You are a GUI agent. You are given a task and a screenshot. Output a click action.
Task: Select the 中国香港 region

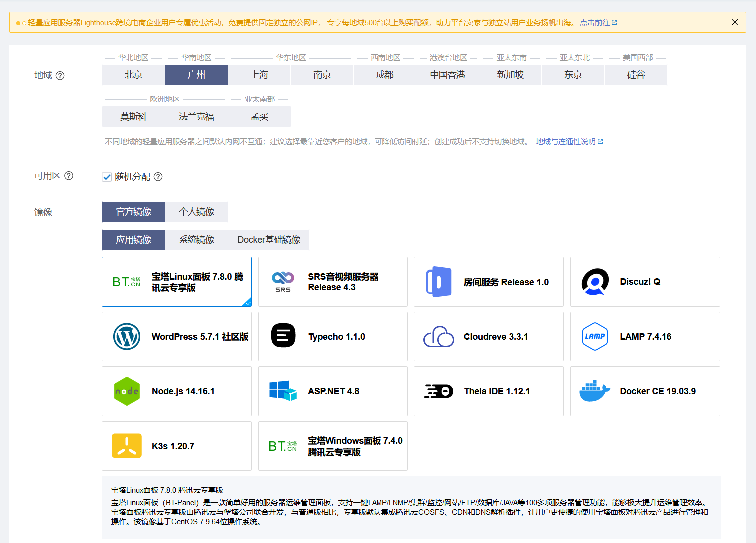[448, 75]
